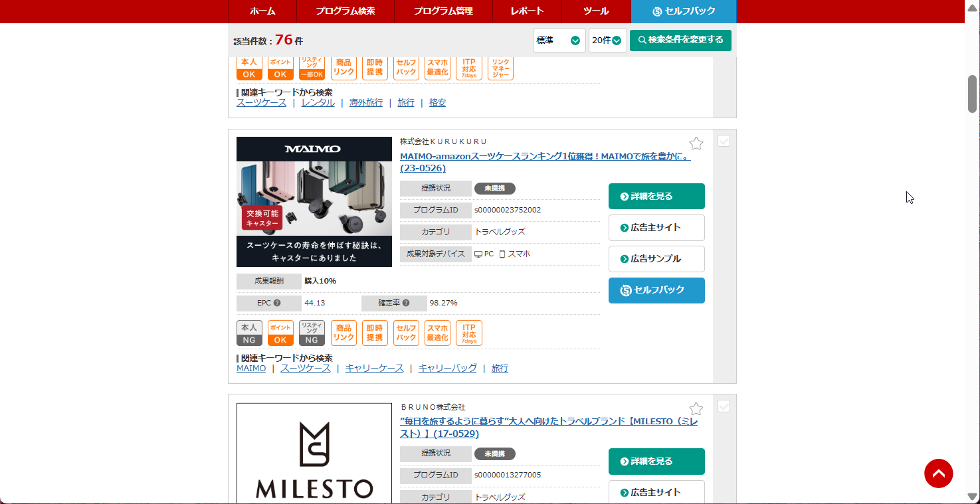Click the 即時提携 badge in MAIMO card

[x=375, y=333]
